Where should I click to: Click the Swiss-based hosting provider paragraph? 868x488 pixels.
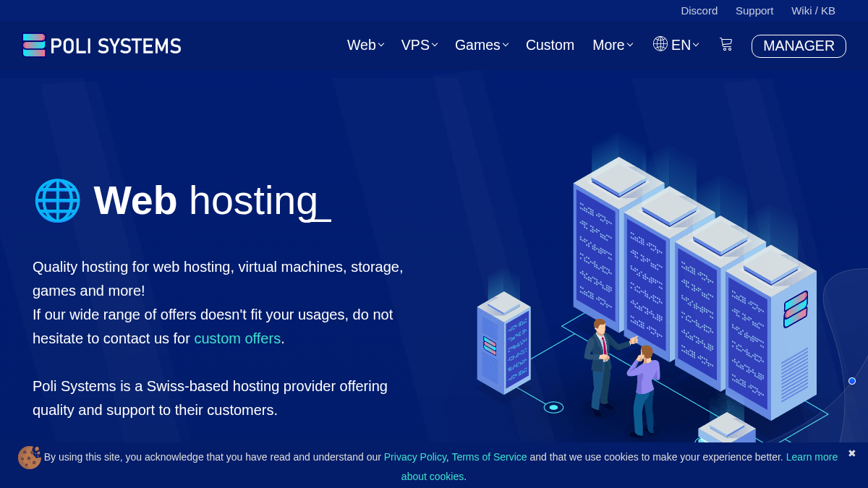tap(210, 398)
